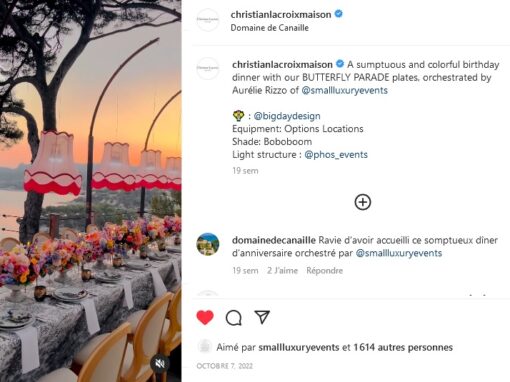
Task: Unlike the post with the red heart
Action: pos(205,317)
